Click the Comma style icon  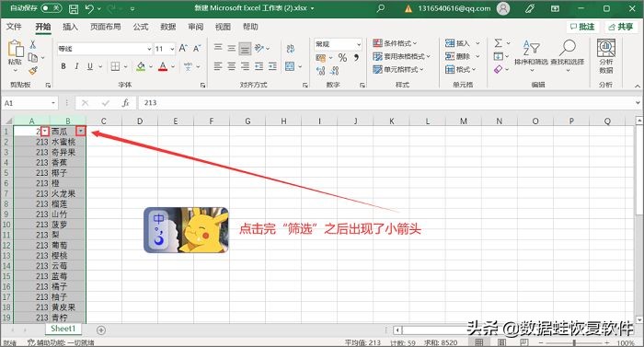[356, 58]
